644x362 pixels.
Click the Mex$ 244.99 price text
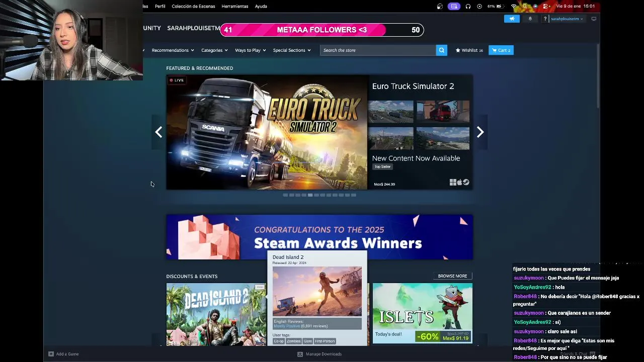384,185
